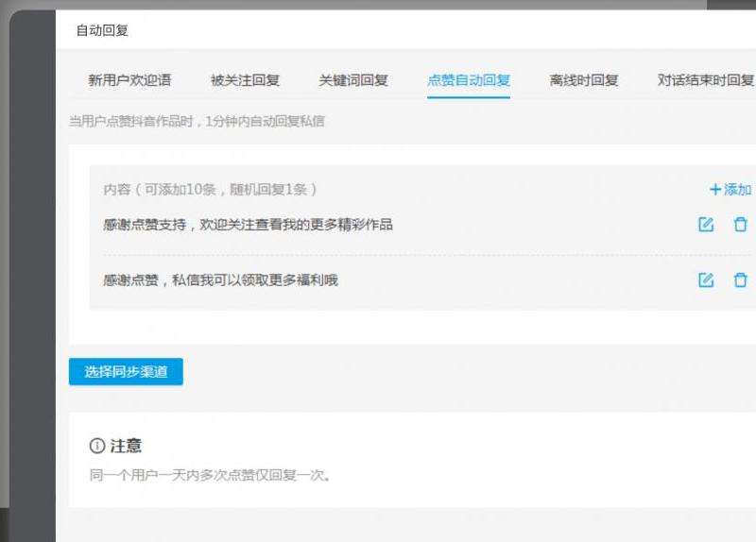
Task: Select the reply text 私信我可以领取更多福利哦
Action: pyautogui.click(x=220, y=280)
